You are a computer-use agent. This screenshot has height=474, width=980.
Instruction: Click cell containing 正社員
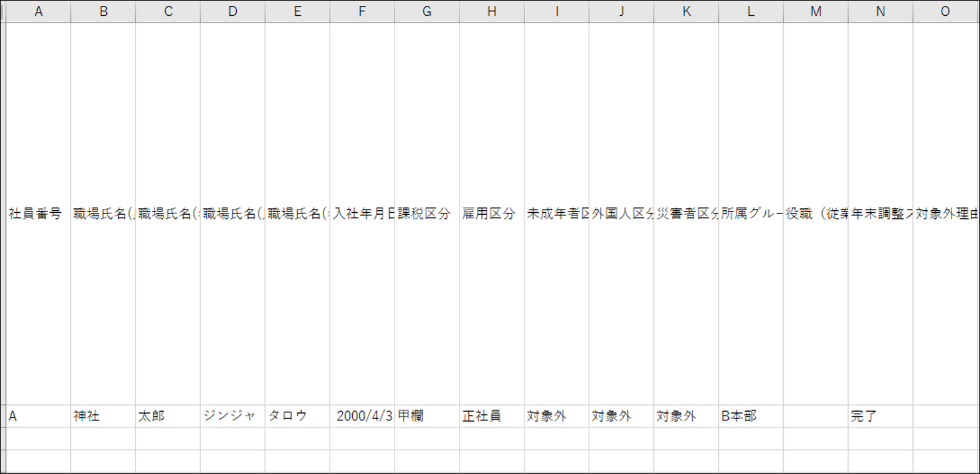pos(491,416)
